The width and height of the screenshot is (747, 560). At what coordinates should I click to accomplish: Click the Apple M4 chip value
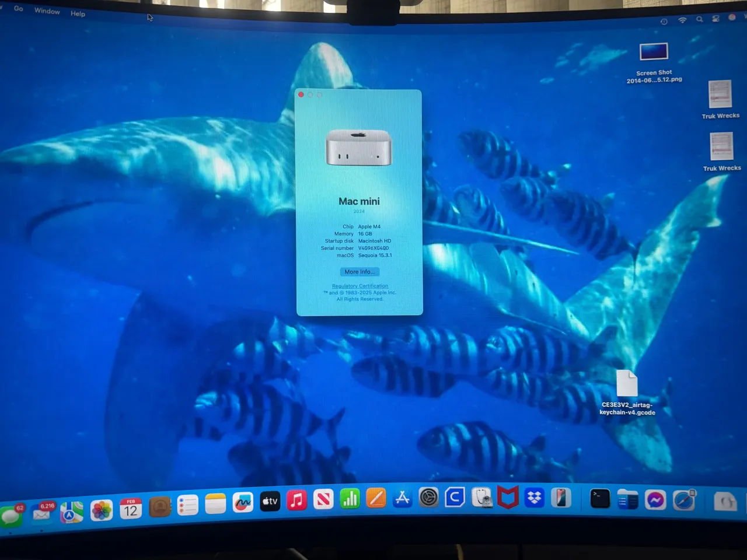[369, 226]
